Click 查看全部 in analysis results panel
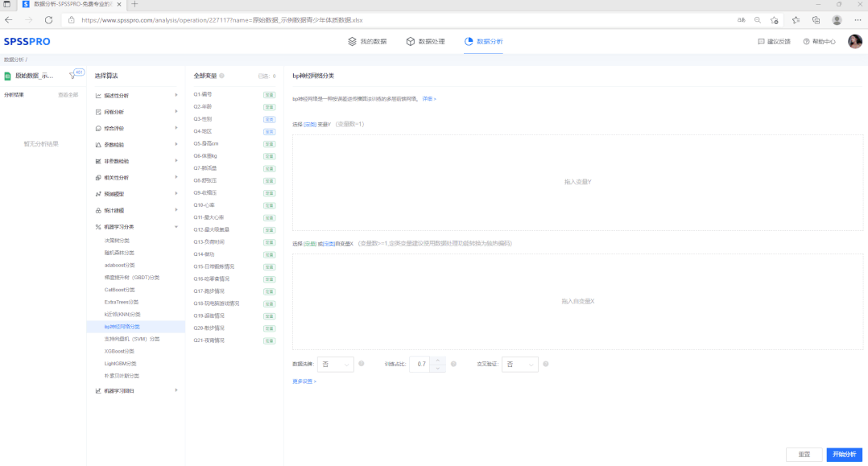The image size is (868, 466). [68, 95]
